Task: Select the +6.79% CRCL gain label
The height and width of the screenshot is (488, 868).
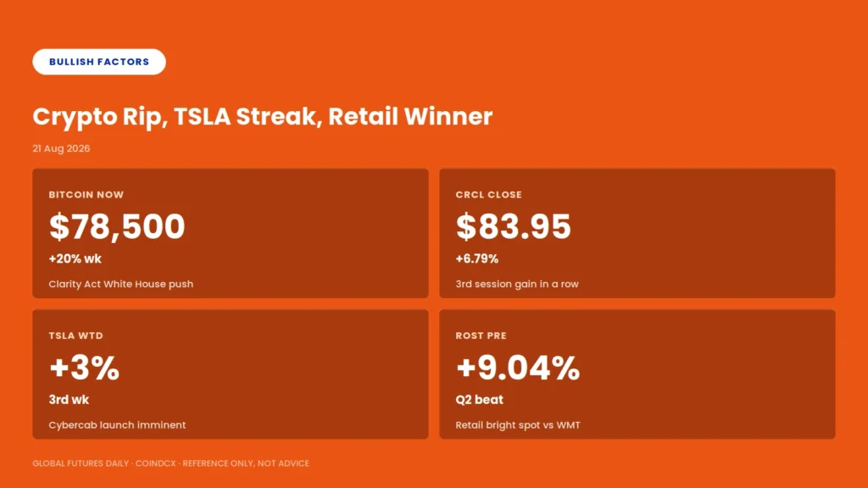Action: pyautogui.click(x=477, y=259)
